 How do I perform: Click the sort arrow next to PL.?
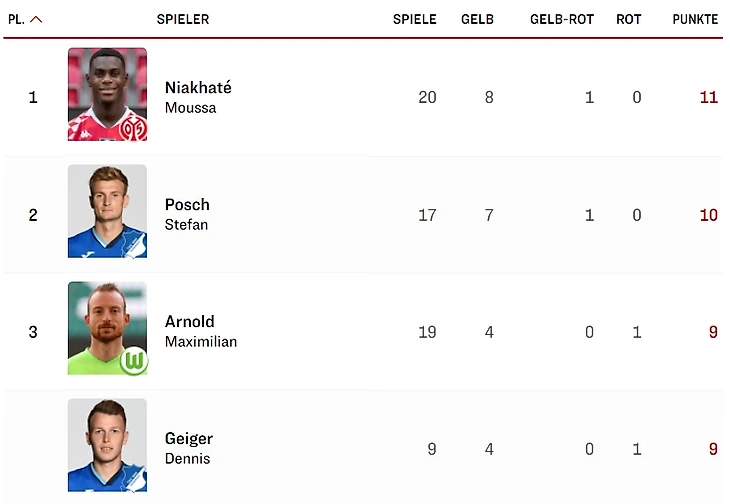click(36, 19)
